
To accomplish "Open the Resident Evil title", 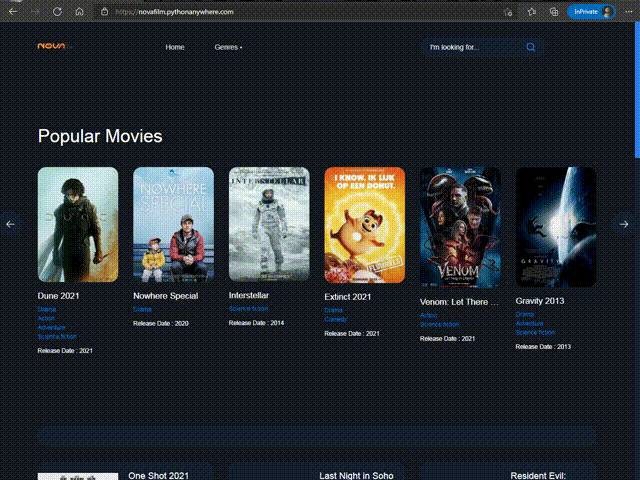I will point(538,476).
